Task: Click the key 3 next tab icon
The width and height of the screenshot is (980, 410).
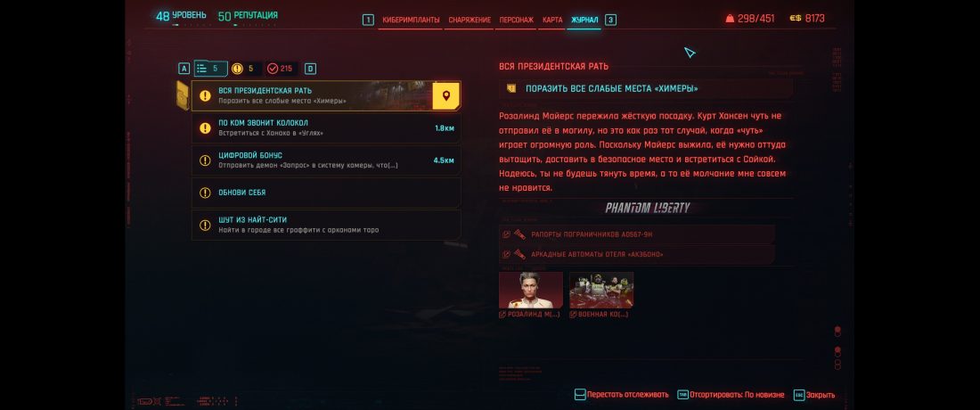Action: 610,20
